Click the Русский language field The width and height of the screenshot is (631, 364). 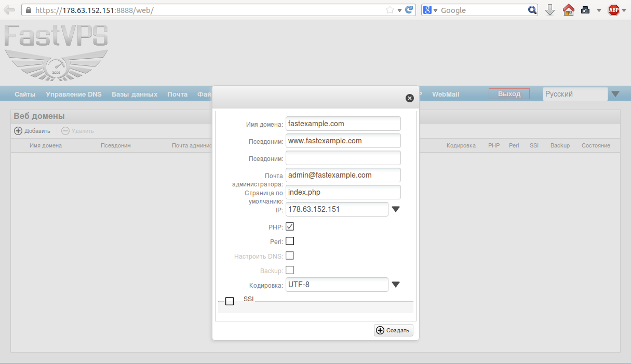575,94
